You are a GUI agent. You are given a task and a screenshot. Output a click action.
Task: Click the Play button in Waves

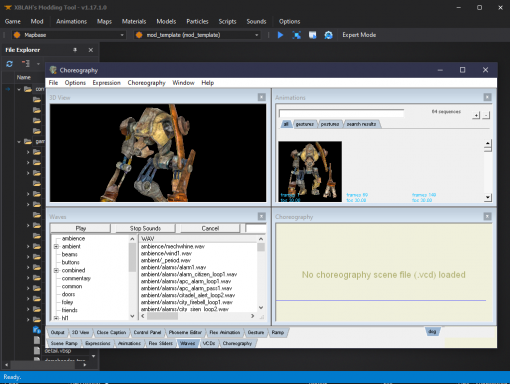coord(80,228)
